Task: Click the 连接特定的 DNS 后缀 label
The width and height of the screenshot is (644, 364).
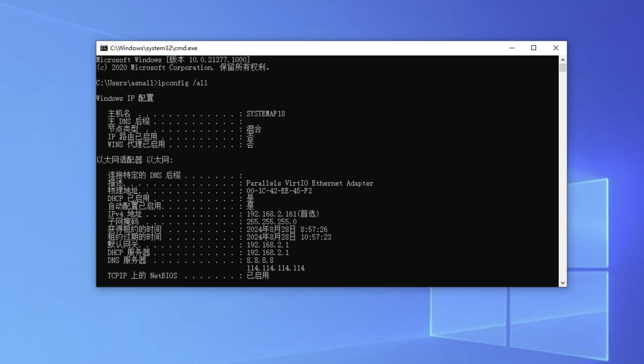Action: [144, 175]
